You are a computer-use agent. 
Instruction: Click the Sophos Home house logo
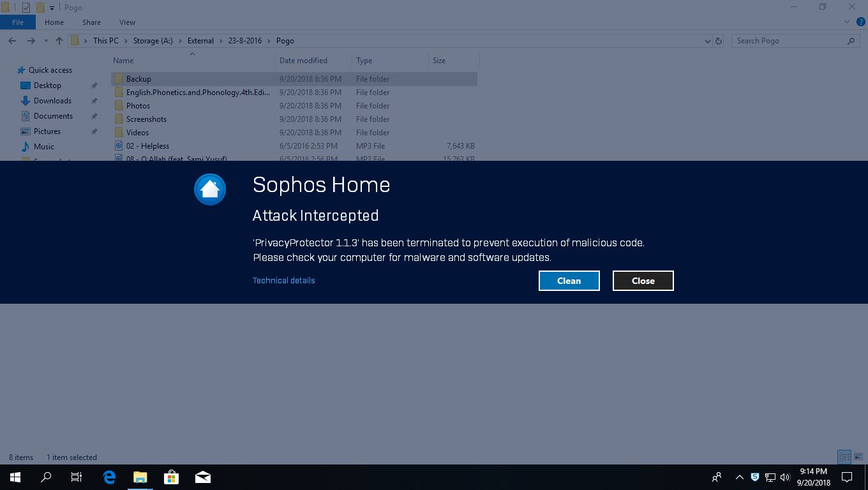click(210, 189)
